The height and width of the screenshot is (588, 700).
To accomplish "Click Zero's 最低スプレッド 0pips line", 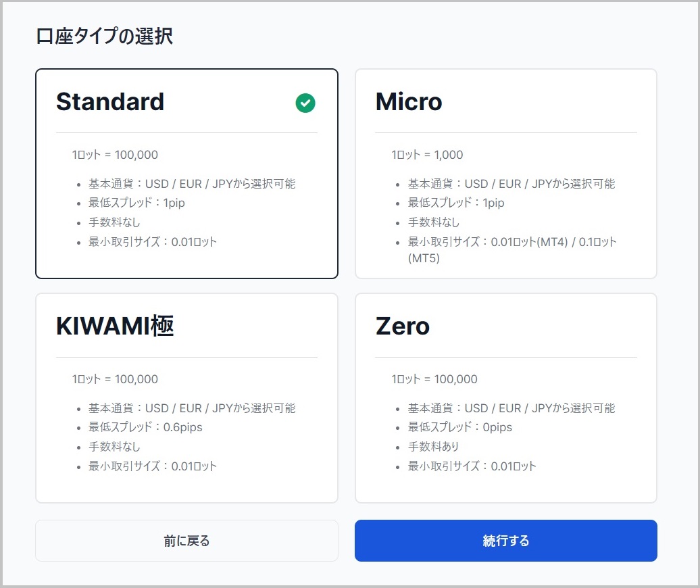I will coord(460,427).
